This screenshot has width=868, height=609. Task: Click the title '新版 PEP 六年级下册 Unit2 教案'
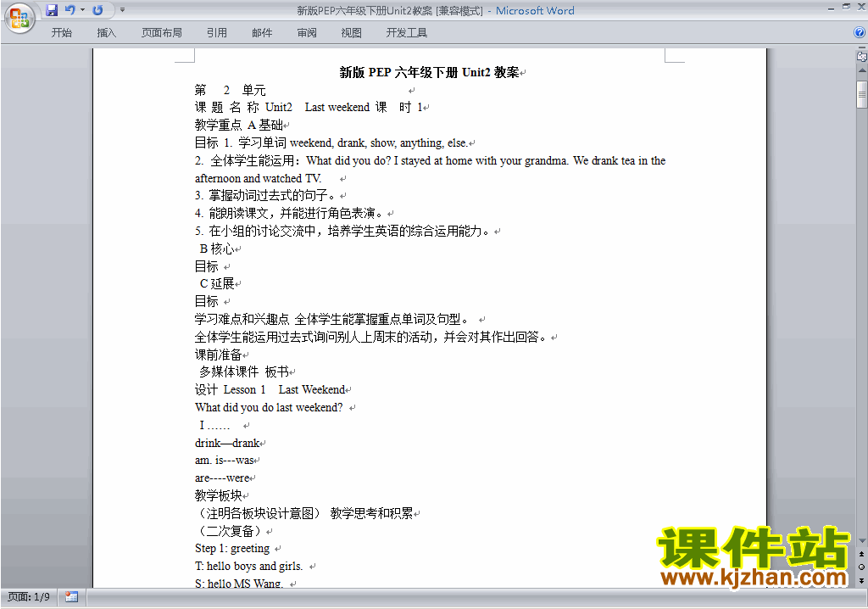(x=429, y=72)
